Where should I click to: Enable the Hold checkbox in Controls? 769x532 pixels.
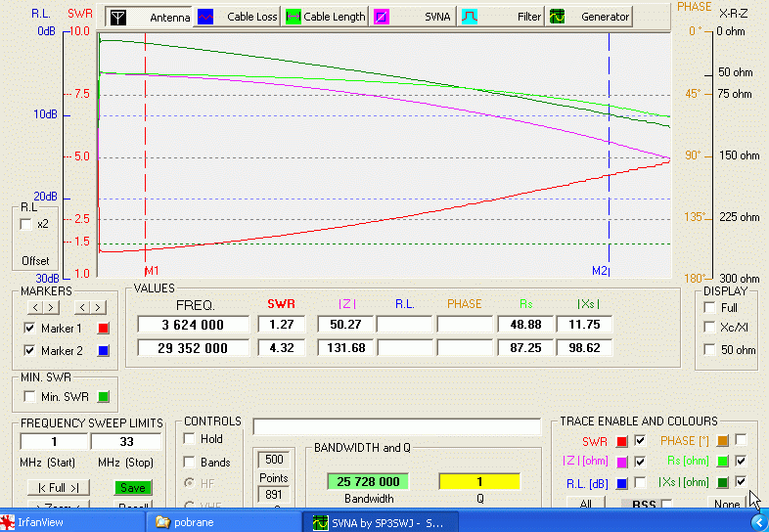pyautogui.click(x=190, y=439)
